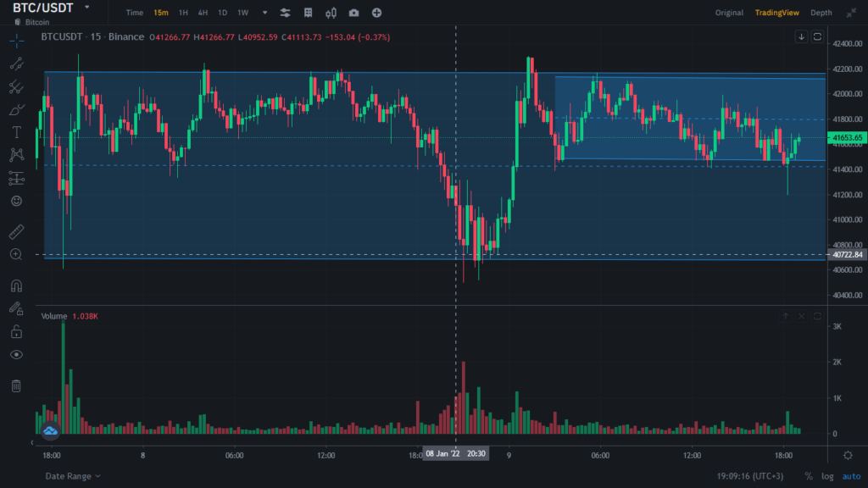Viewport: 868px width, 488px height.
Task: Open more time intervals dropdown arrow
Action: point(264,13)
